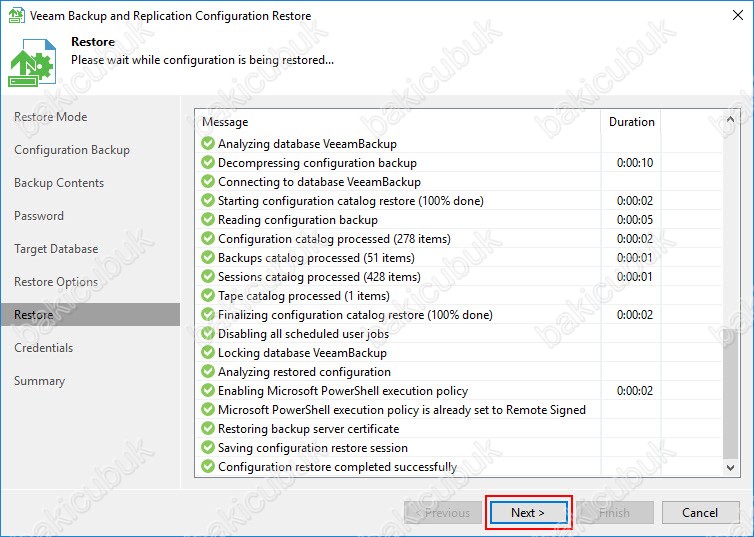Click the 0:00:05 duration value

click(x=635, y=220)
